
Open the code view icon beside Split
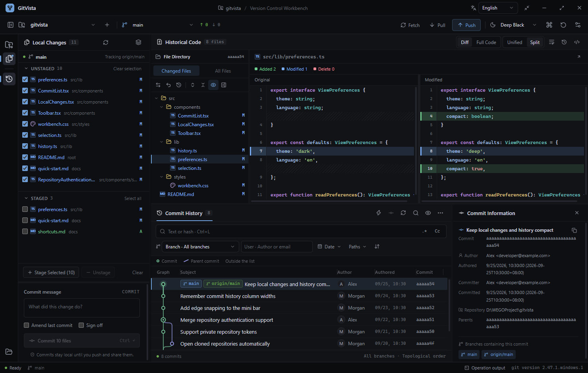577,42
